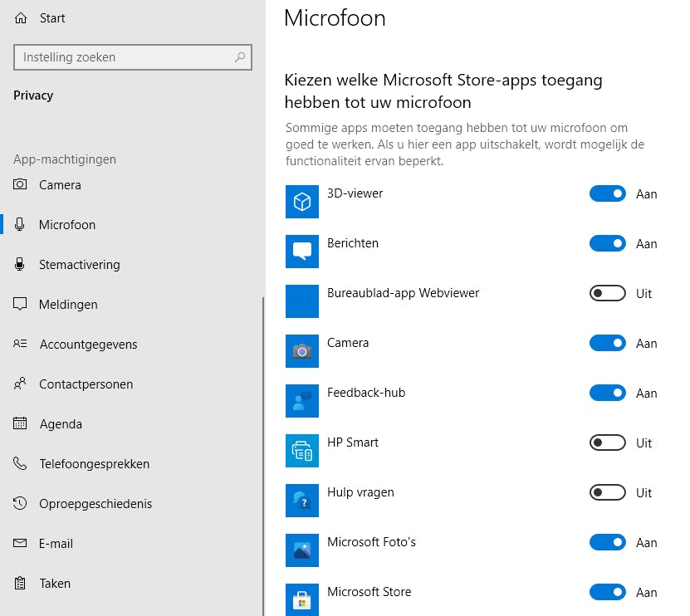Viewport: 690px width, 616px height.
Task: Click the Microsoft Store app name
Action: pos(369,592)
